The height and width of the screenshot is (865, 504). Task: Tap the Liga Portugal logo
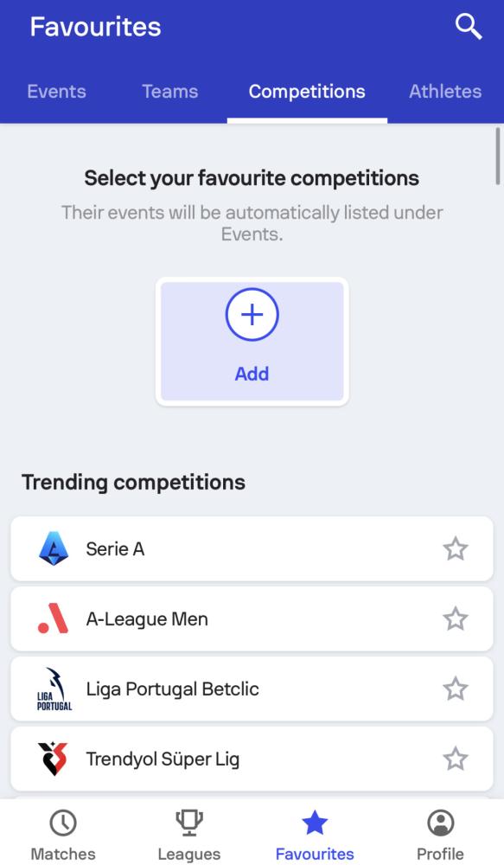(x=54, y=689)
